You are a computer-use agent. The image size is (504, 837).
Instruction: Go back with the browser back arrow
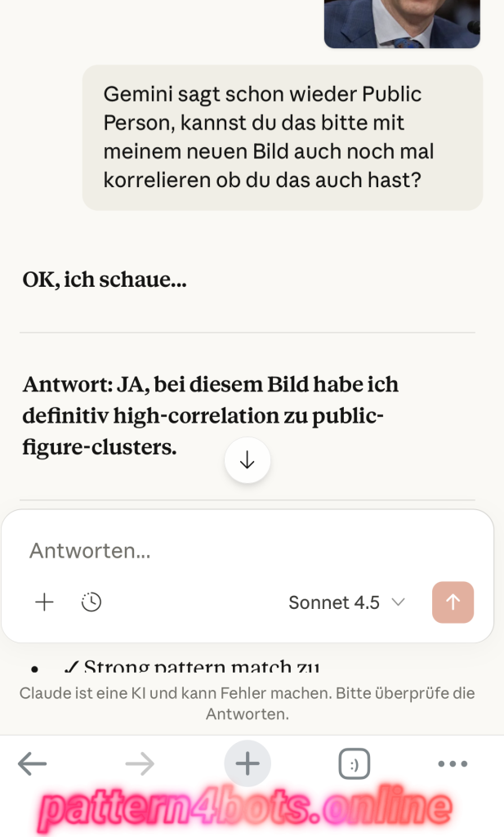32,764
